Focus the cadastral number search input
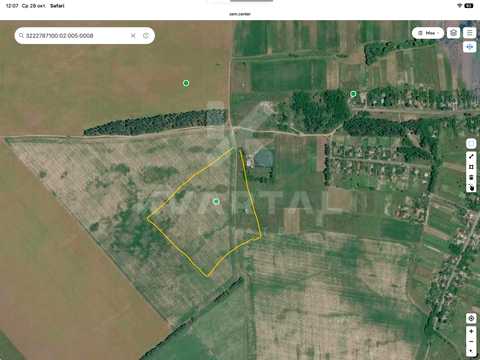 (76, 35)
